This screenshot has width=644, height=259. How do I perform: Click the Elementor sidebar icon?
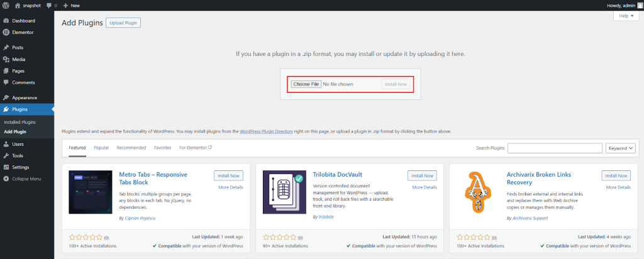(6, 32)
